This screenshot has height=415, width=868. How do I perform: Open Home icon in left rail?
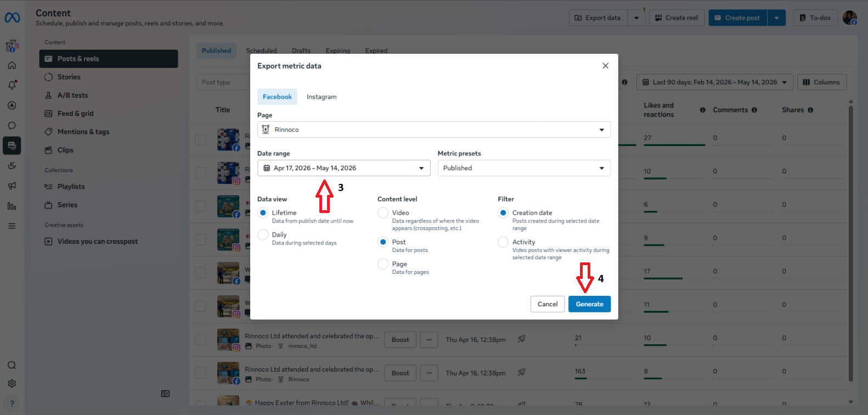click(x=12, y=65)
